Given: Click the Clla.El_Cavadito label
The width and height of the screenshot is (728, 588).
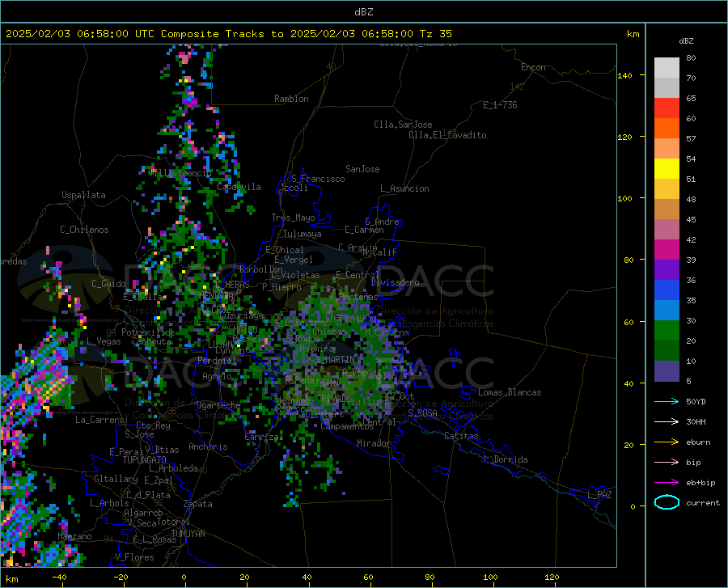Looking at the screenshot, I should click(447, 135).
